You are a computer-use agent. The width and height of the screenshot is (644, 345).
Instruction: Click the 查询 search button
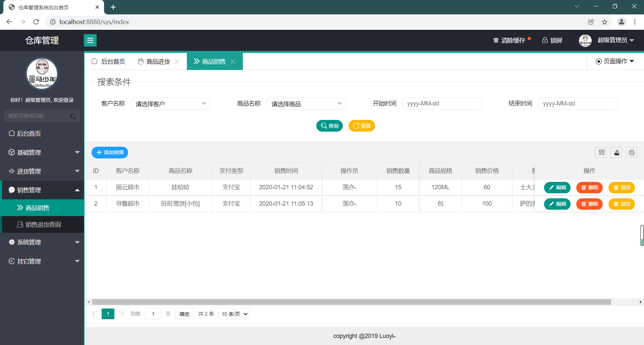point(329,126)
